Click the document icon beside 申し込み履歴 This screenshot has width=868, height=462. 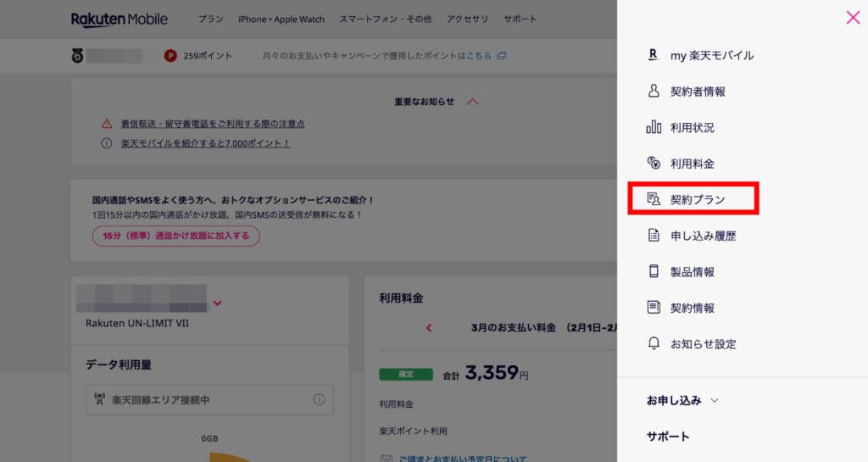pyautogui.click(x=654, y=235)
